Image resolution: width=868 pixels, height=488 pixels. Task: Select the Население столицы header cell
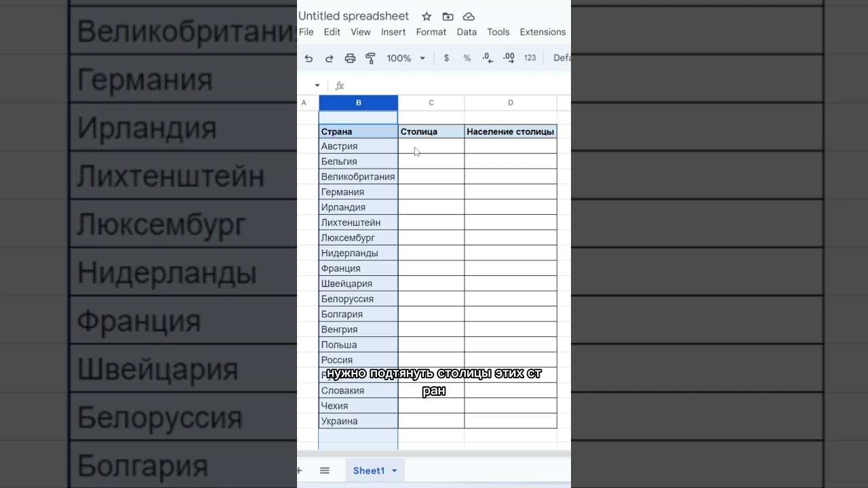(511, 131)
